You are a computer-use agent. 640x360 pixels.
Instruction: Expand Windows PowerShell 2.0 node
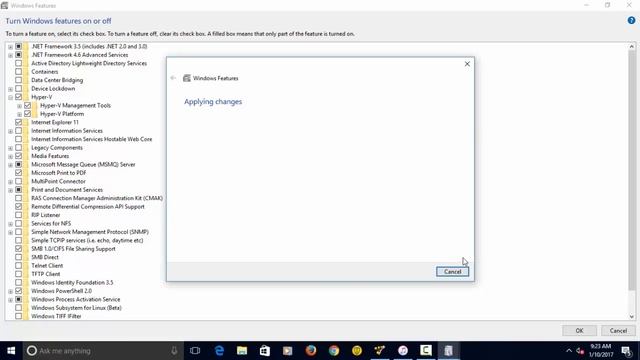pos(10,291)
